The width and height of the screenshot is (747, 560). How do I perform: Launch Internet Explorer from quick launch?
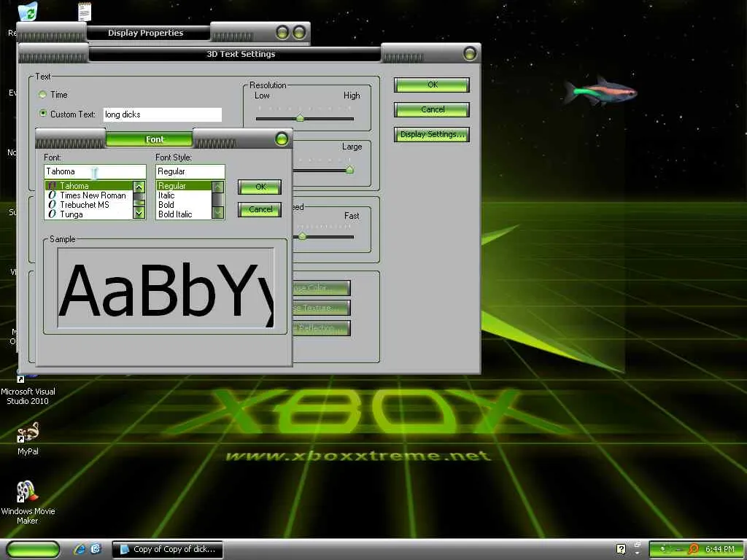80,549
